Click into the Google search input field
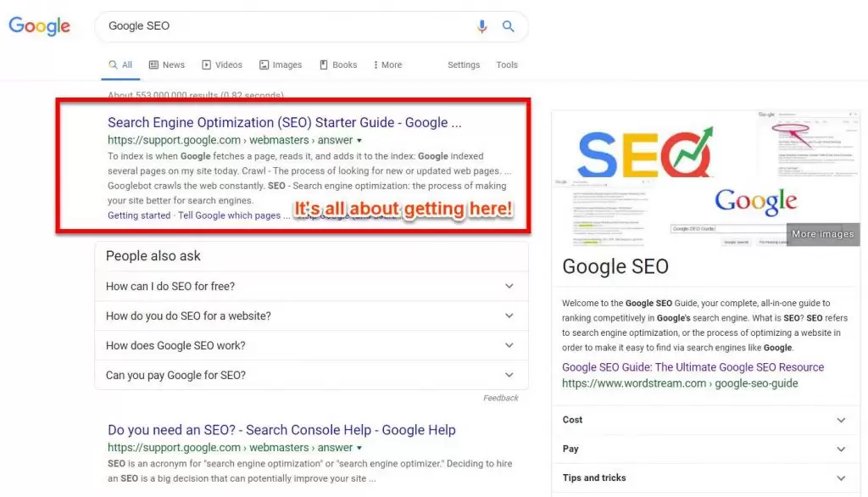This screenshot has width=868, height=497. coord(280,26)
